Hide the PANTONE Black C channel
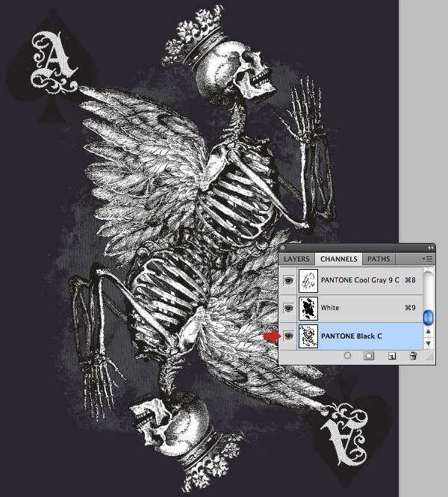448x497 pixels. 288,336
